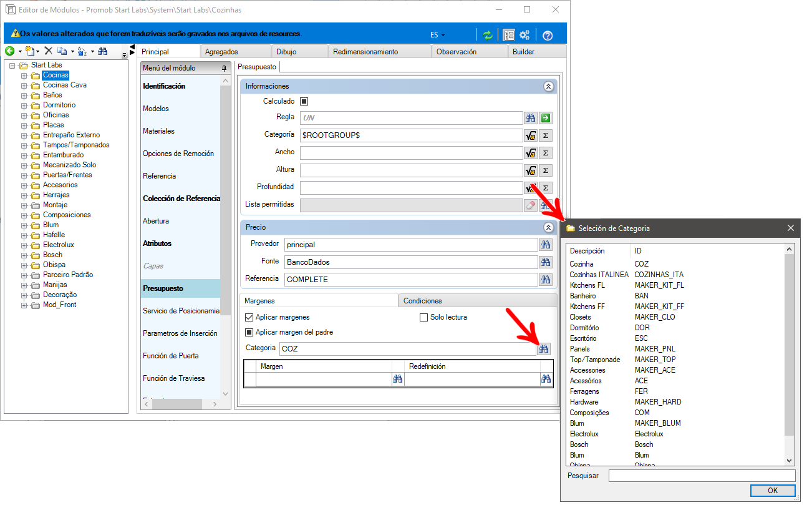Click the delete X icon in the tree toolbar
This screenshot has width=812, height=515.
pos(48,51)
